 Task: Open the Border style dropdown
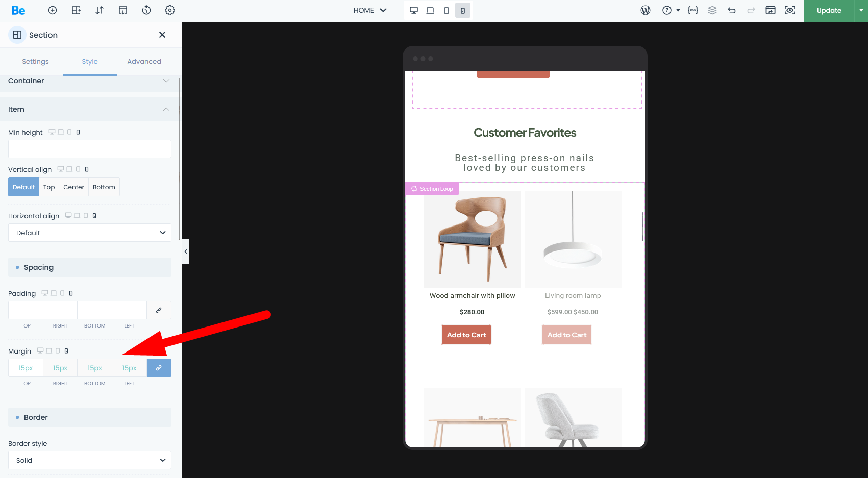[90, 460]
